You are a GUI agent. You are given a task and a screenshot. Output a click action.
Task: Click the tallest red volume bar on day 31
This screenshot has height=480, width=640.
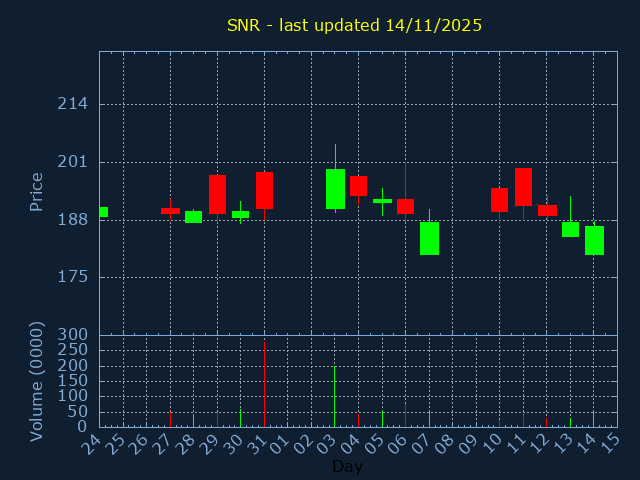click(264, 384)
